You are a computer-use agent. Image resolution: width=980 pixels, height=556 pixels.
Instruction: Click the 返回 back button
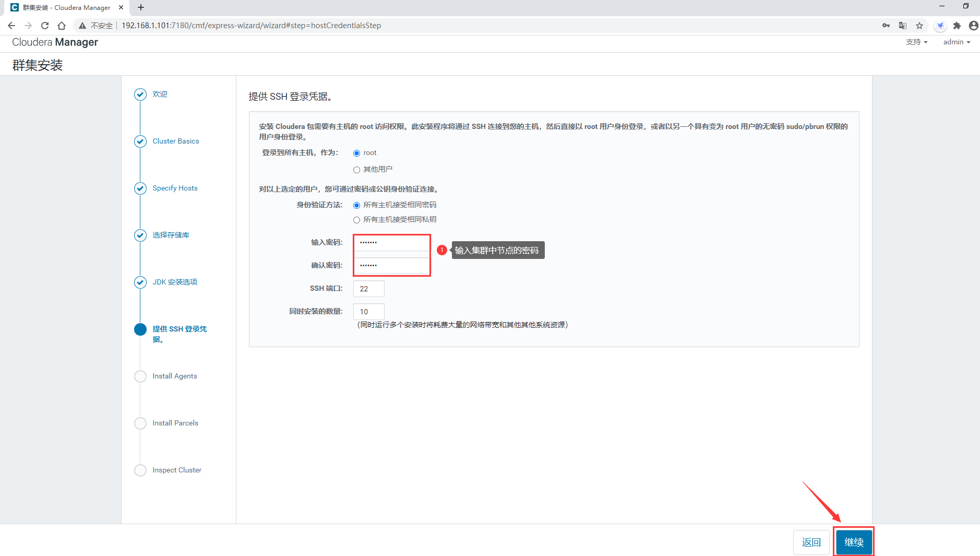pyautogui.click(x=811, y=542)
